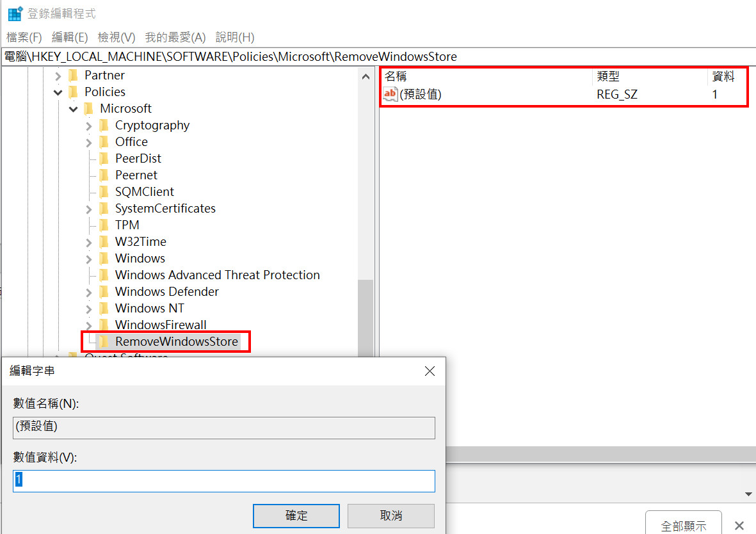This screenshot has width=756, height=534.
Task: Click the registry path address bar
Action: pyautogui.click(x=378, y=57)
